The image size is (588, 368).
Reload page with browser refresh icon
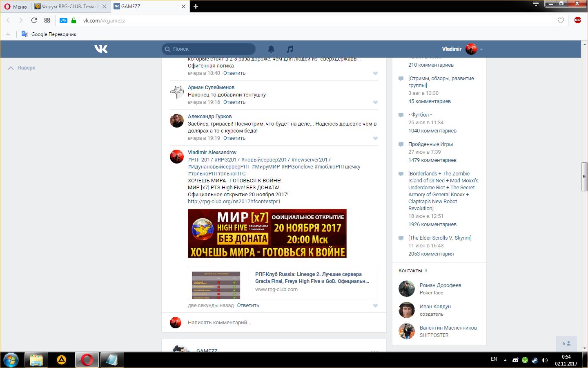[x=34, y=20]
